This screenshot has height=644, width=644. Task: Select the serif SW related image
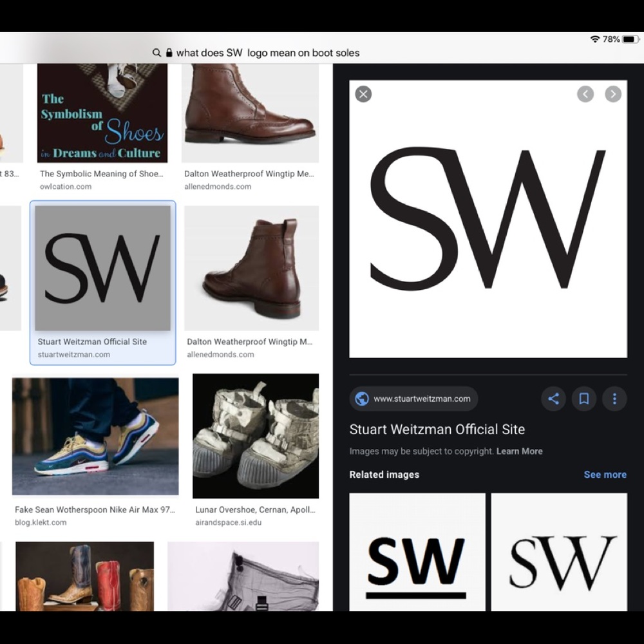point(559,552)
